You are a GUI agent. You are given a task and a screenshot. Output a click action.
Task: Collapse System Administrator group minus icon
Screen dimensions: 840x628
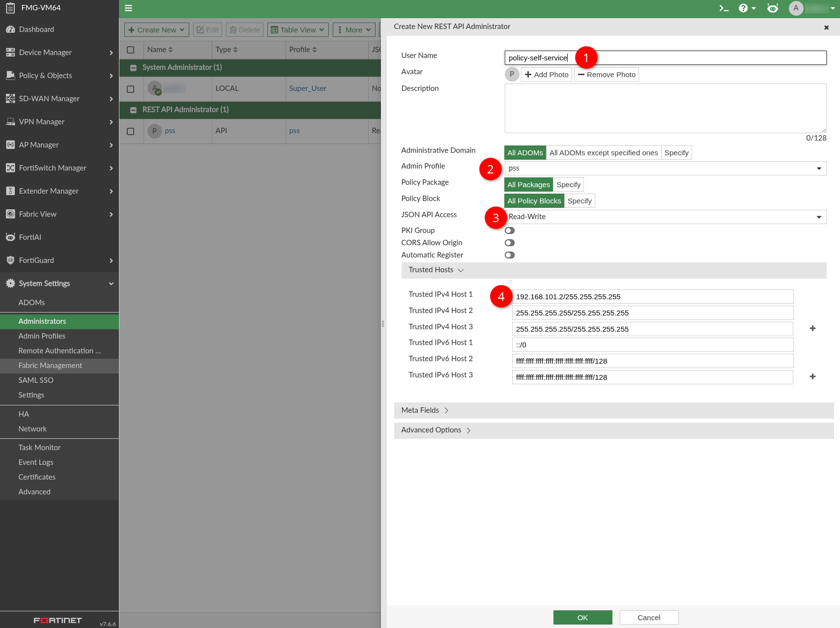(133, 68)
